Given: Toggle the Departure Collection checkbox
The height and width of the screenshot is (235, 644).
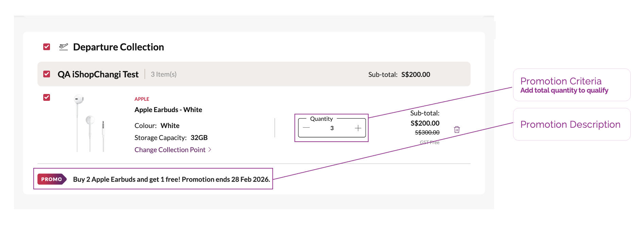Looking at the screenshot, I should click(x=47, y=47).
